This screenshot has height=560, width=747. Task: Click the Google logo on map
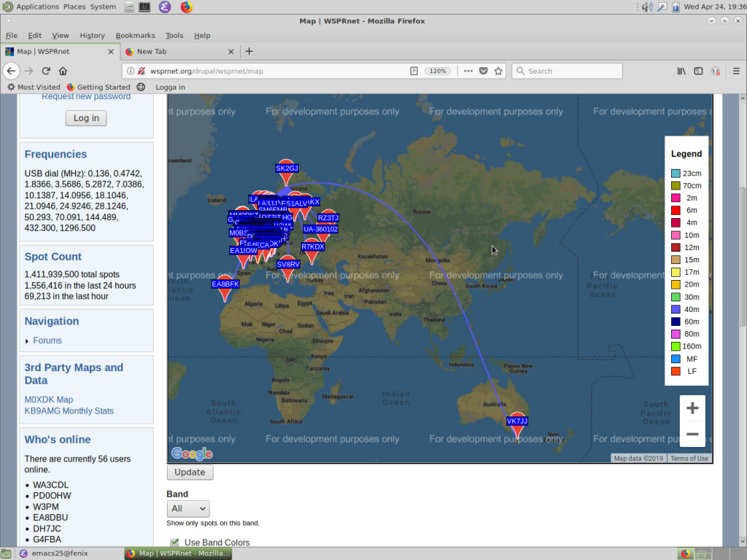[192, 454]
